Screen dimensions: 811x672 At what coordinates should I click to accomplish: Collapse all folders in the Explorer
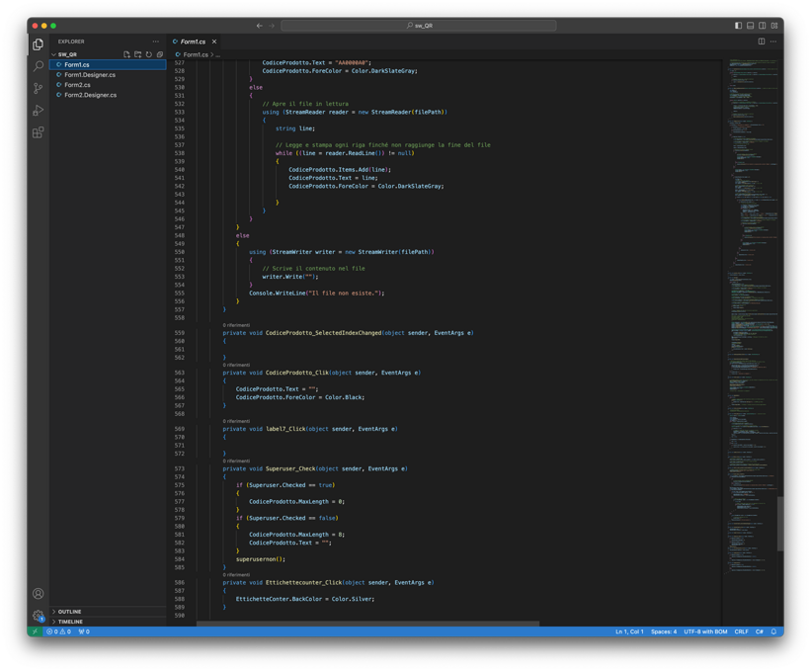(160, 54)
